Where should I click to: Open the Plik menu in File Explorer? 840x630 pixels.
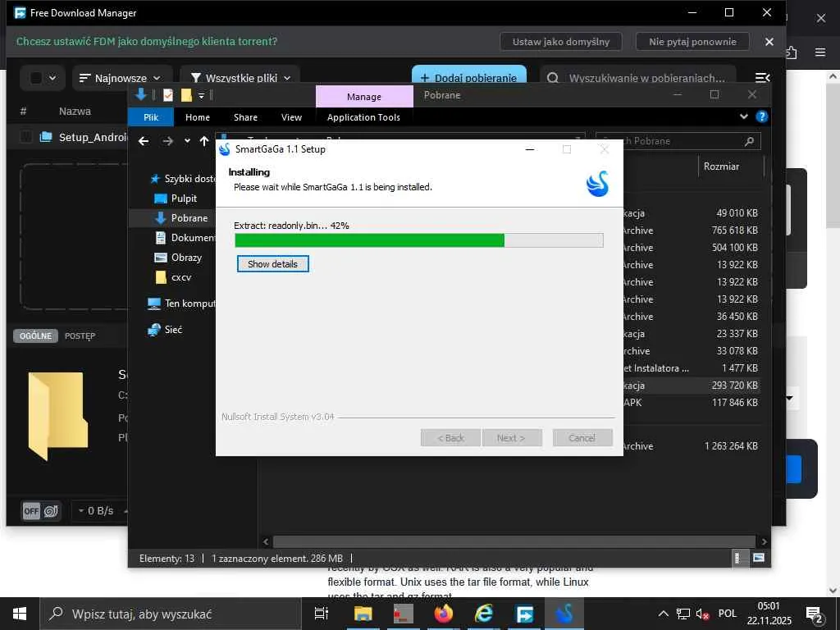[151, 117]
